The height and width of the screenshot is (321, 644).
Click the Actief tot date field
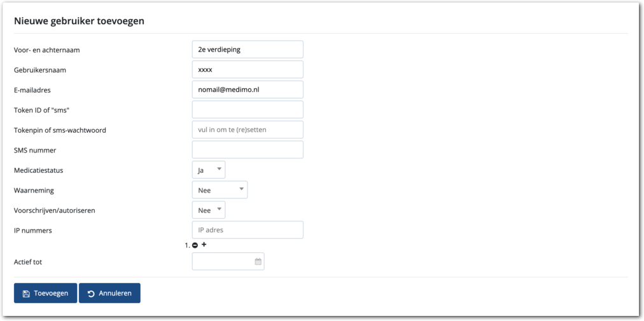223,261
